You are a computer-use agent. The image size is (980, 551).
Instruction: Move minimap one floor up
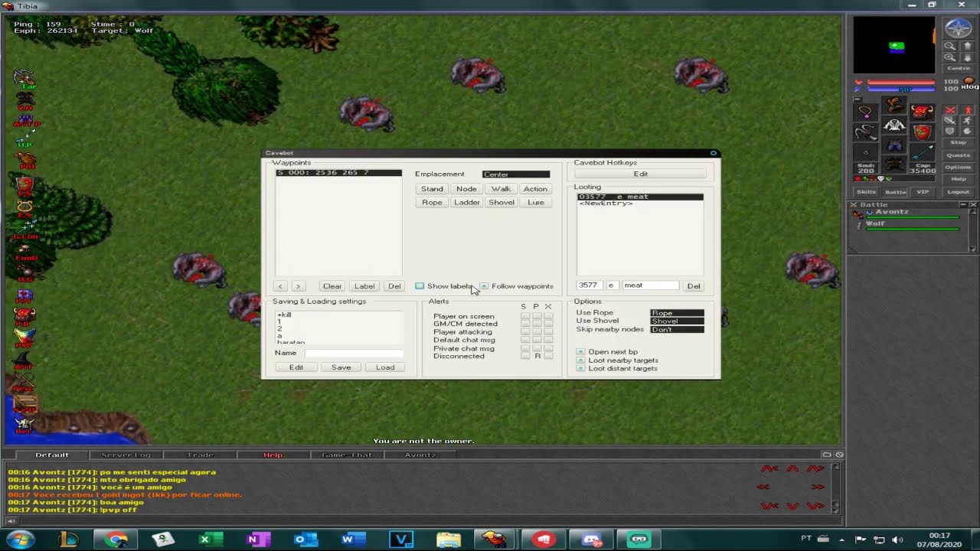967,46
